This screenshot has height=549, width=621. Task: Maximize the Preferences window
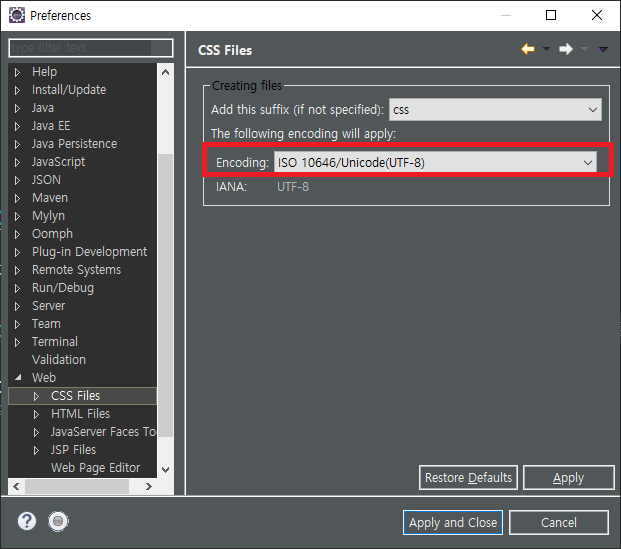(551, 15)
